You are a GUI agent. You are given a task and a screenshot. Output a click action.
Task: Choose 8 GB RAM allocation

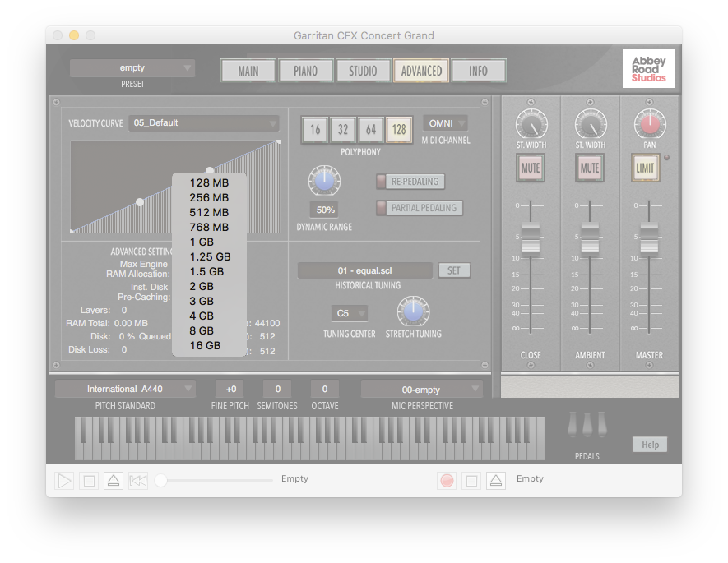click(x=209, y=331)
